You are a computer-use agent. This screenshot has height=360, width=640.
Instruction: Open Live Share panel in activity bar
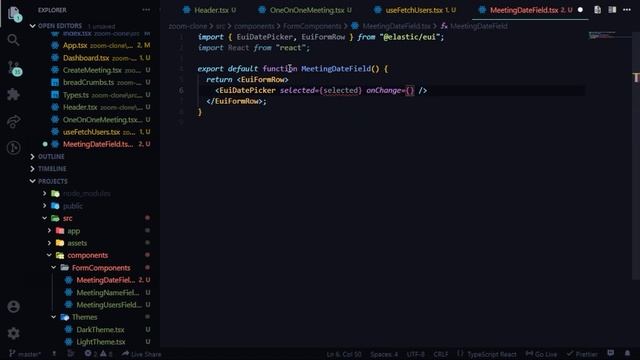[x=13, y=121]
